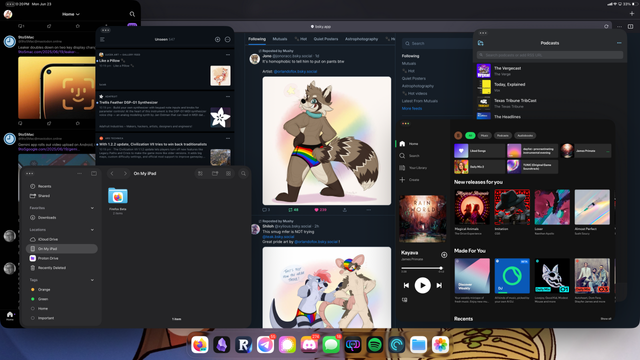Viewport: 640px width, 360px height.
Task: Collapse the Favorites section in Files
Action: point(92,208)
